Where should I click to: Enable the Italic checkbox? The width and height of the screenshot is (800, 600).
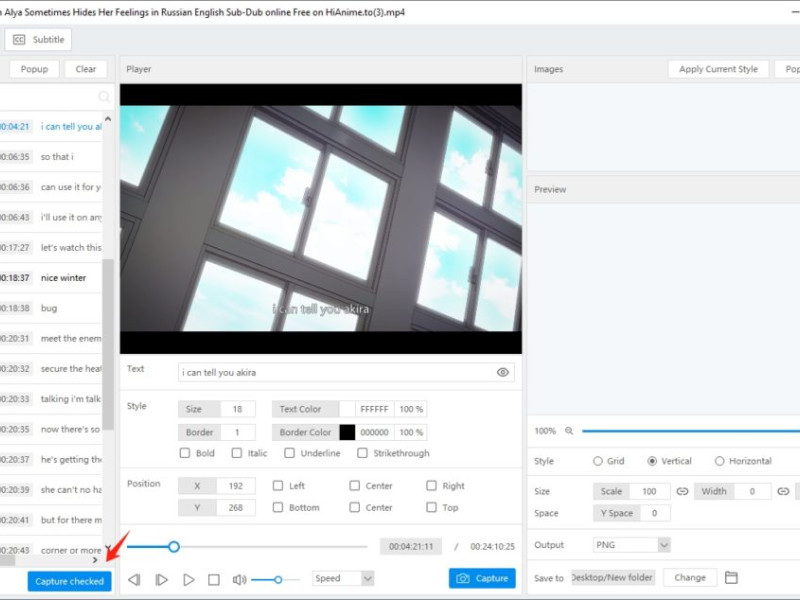point(237,453)
